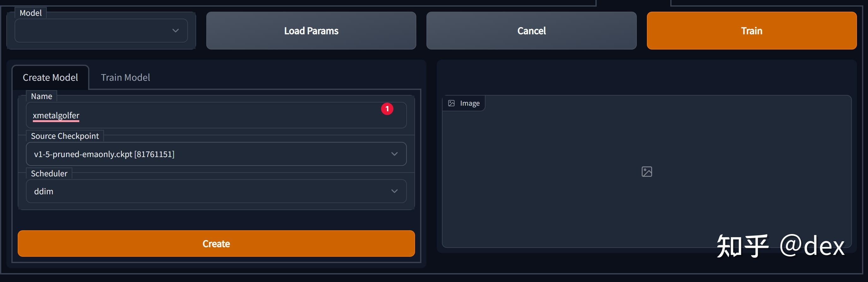
Task: Click the image placeholder icon in preview center
Action: point(646,172)
